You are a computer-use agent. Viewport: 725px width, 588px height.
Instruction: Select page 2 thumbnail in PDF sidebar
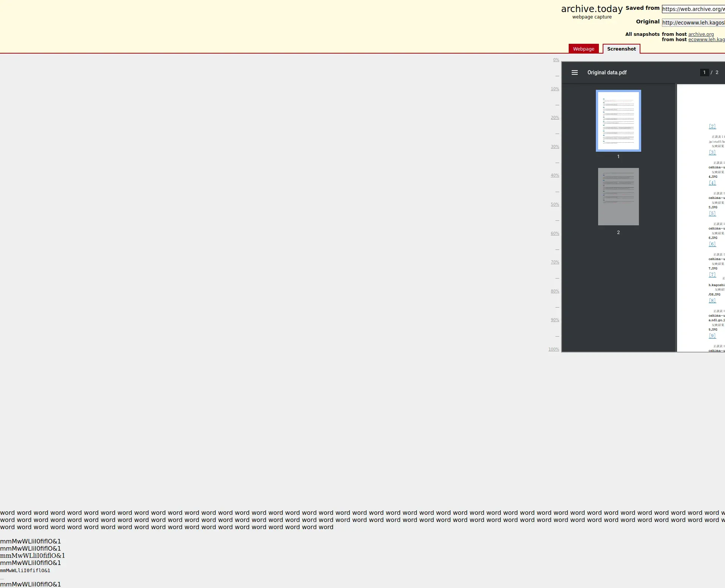tap(618, 197)
